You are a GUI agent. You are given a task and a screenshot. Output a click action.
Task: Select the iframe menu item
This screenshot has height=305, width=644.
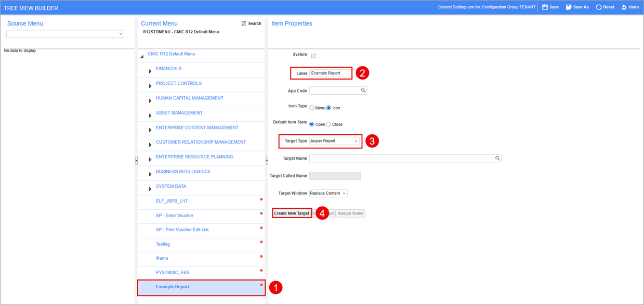click(162, 258)
